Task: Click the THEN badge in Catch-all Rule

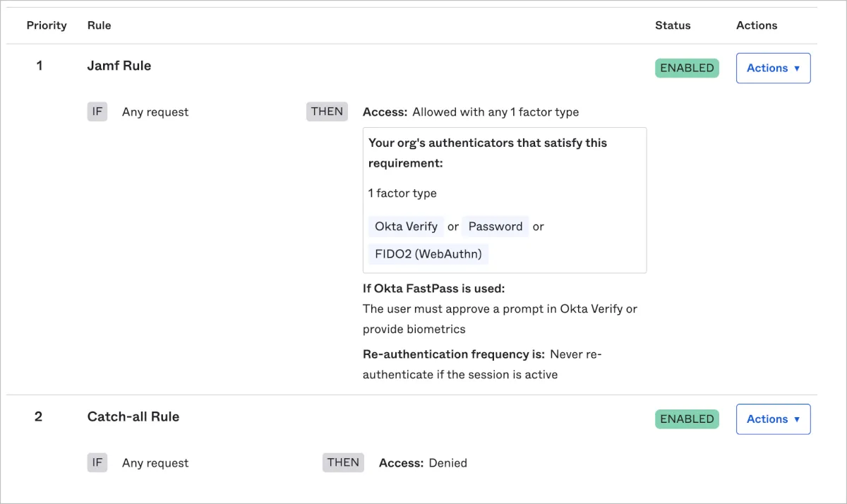Action: [x=343, y=462]
